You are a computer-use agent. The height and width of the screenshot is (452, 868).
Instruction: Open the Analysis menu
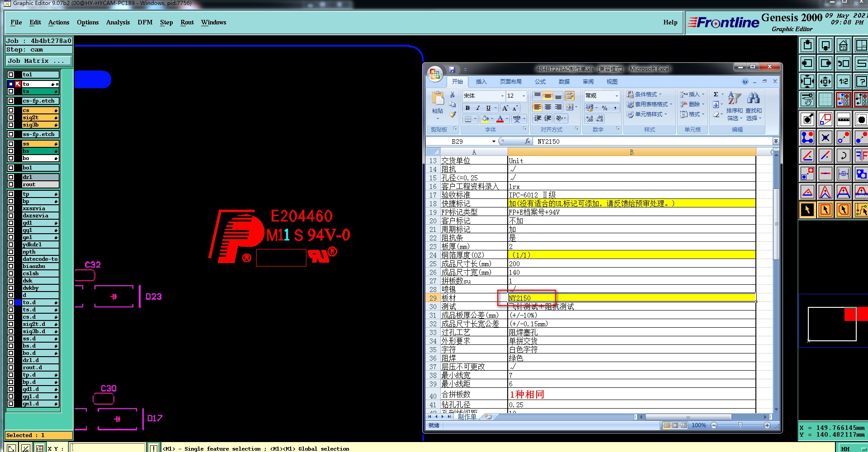pyautogui.click(x=118, y=22)
